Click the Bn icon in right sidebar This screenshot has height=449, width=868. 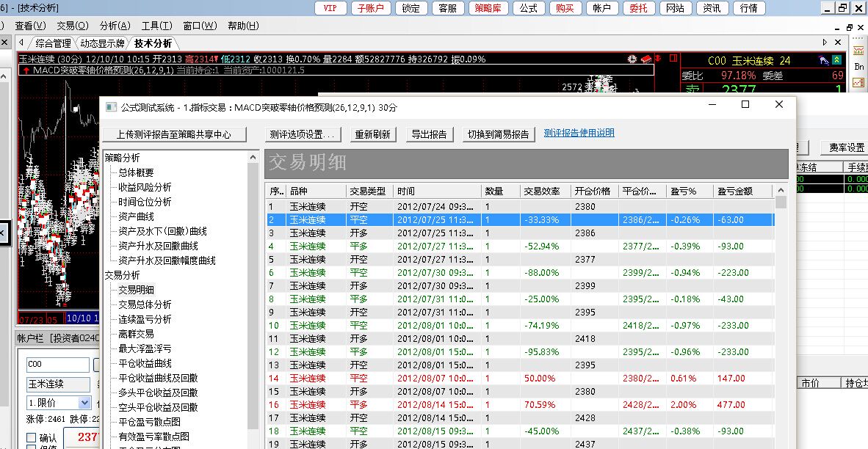pos(859,66)
